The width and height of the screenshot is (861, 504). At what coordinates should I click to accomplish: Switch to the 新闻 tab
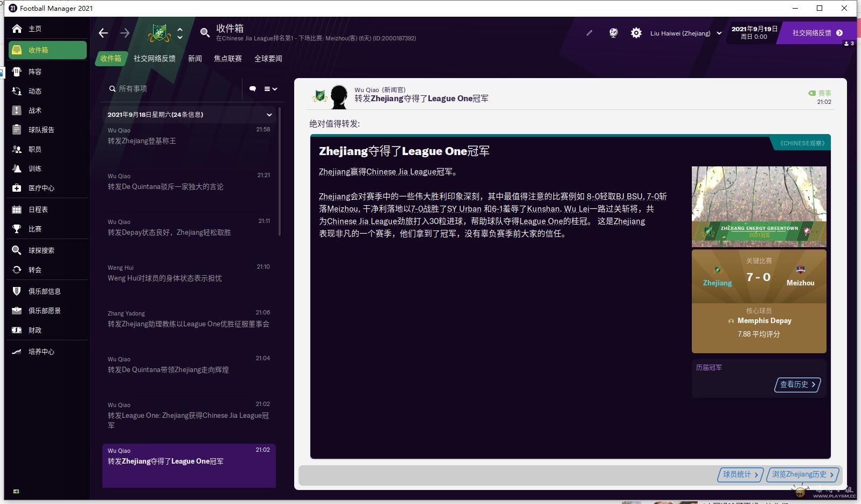(x=195, y=59)
